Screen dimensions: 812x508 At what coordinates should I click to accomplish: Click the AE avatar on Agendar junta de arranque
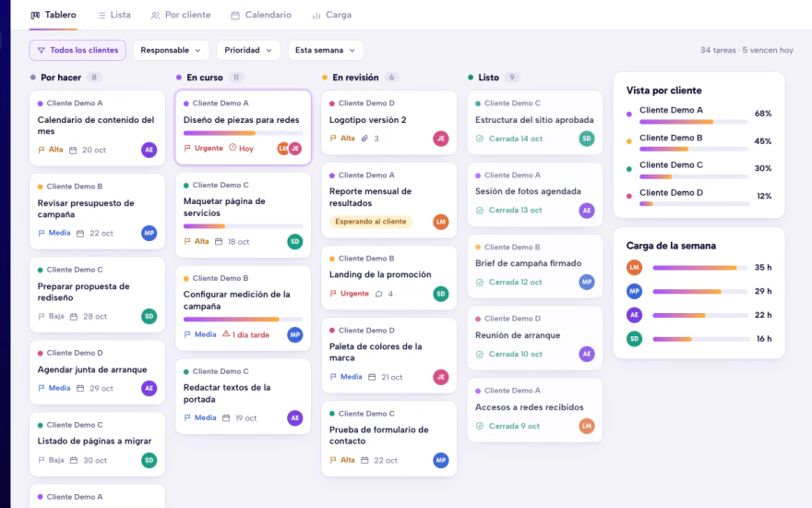click(149, 388)
